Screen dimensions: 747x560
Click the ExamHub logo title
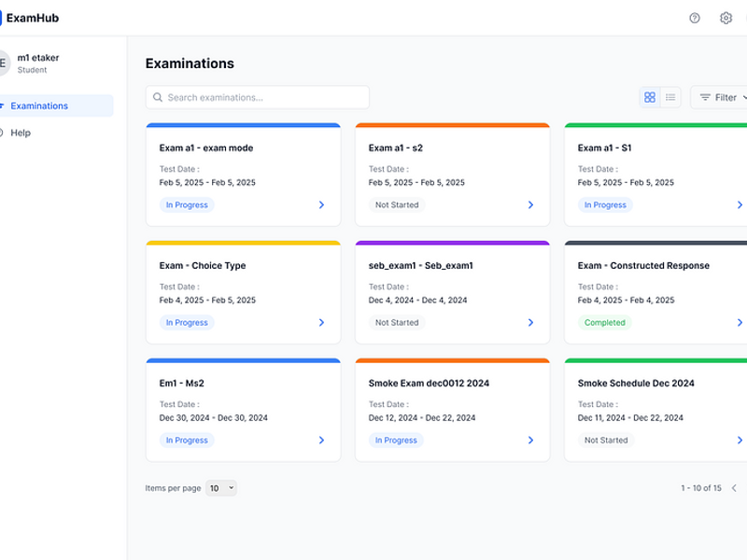point(33,18)
